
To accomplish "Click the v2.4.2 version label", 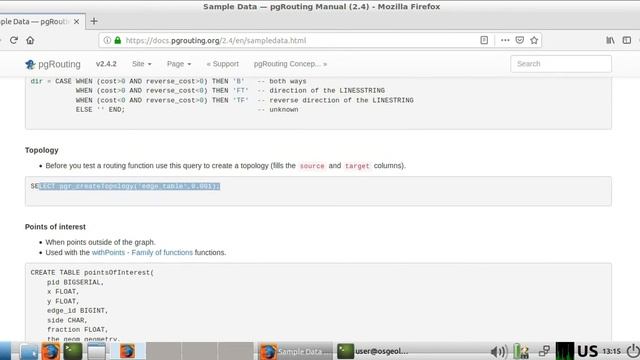I will click(x=106, y=64).
